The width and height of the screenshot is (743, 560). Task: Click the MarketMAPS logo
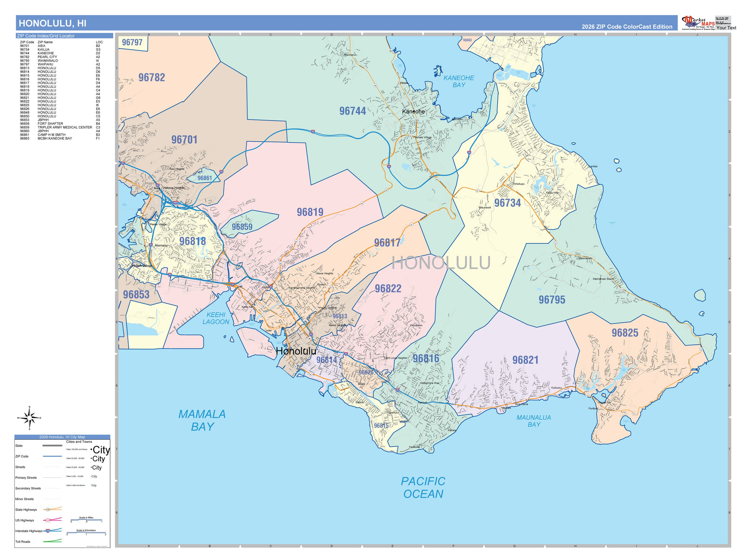[698, 22]
